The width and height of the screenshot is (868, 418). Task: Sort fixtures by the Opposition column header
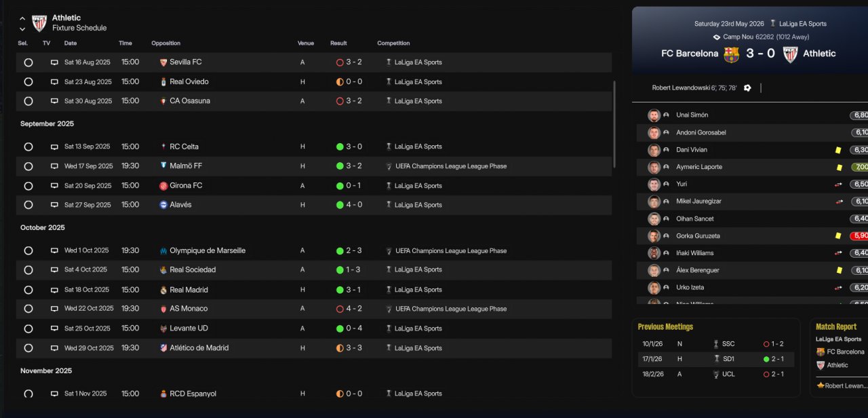pyautogui.click(x=166, y=43)
